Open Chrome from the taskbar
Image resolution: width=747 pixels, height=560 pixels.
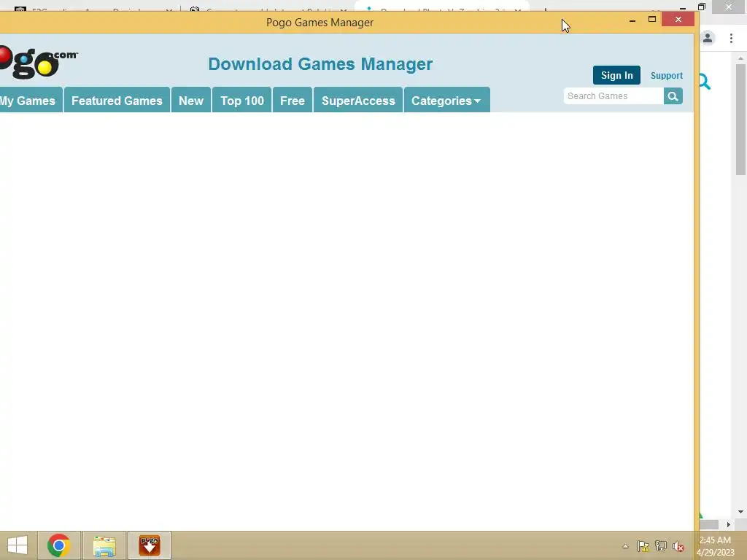(x=58, y=545)
